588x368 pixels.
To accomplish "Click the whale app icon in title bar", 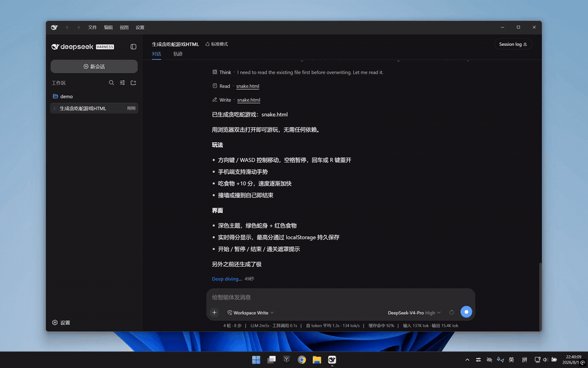I will [55, 28].
